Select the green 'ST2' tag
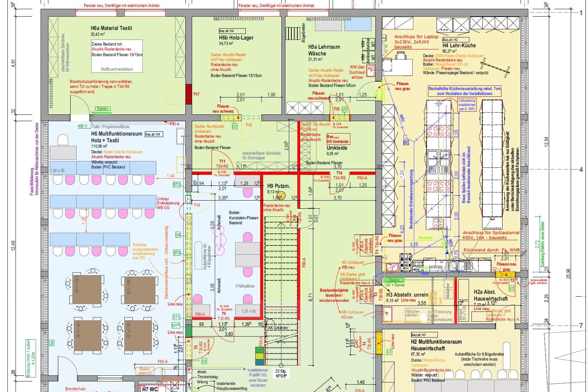Viewport: 588px width, 392px height. [177, 185]
